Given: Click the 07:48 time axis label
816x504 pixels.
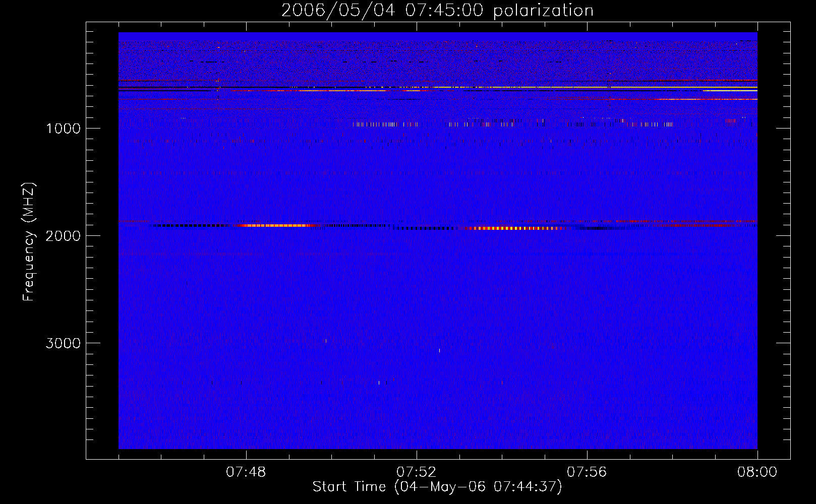Looking at the screenshot, I should [246, 472].
